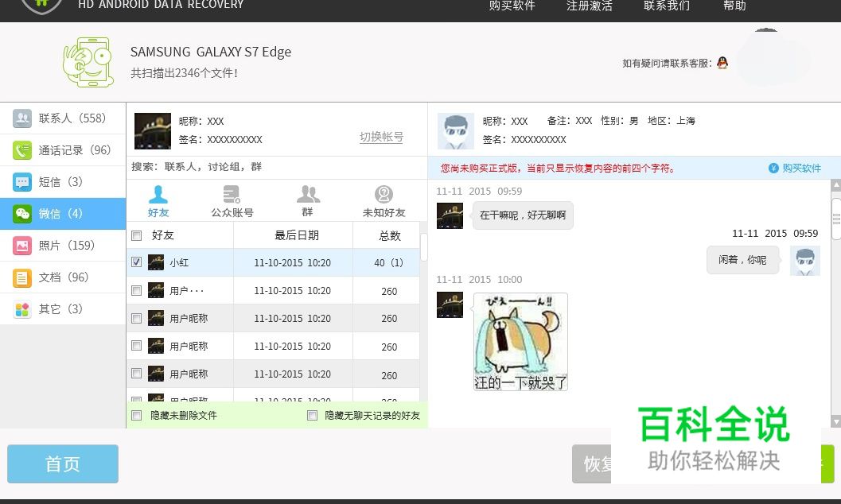The width and height of the screenshot is (841, 504).
Task: Click the blue 购买软件 link in notice bar
Action: point(801,169)
